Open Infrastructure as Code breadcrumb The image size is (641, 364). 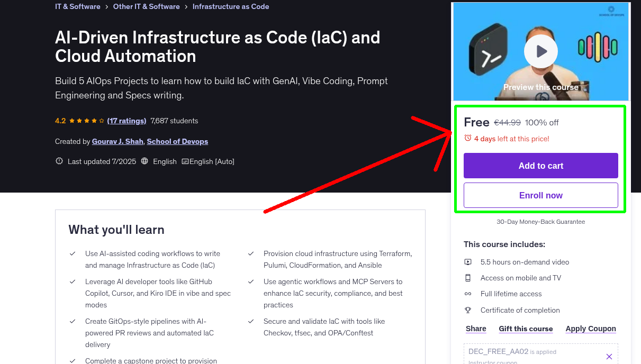[231, 6]
